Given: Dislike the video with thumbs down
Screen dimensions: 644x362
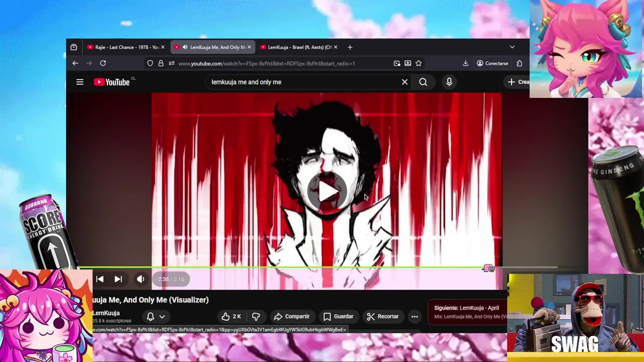Looking at the screenshot, I should (256, 316).
